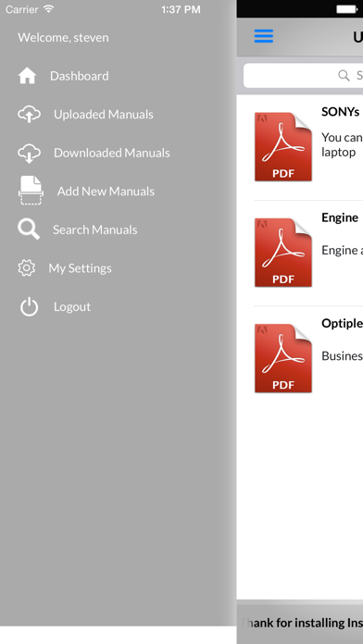Tap the 'Thank for installing' banner
The height and width of the screenshot is (644, 363).
pyautogui.click(x=300, y=623)
